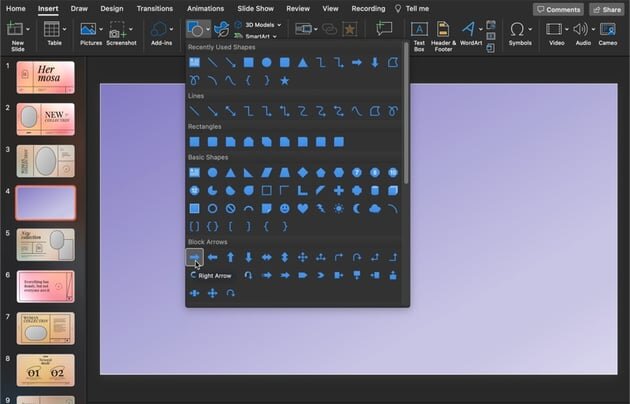The width and height of the screenshot is (630, 404).
Task: Select the Right Arrow block arrow shape
Action: pyautogui.click(x=194, y=257)
